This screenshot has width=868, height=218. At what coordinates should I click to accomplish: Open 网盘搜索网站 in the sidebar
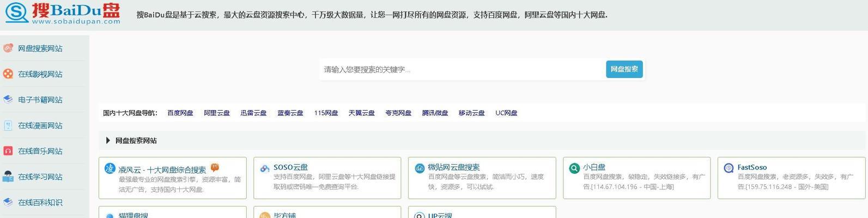point(40,49)
